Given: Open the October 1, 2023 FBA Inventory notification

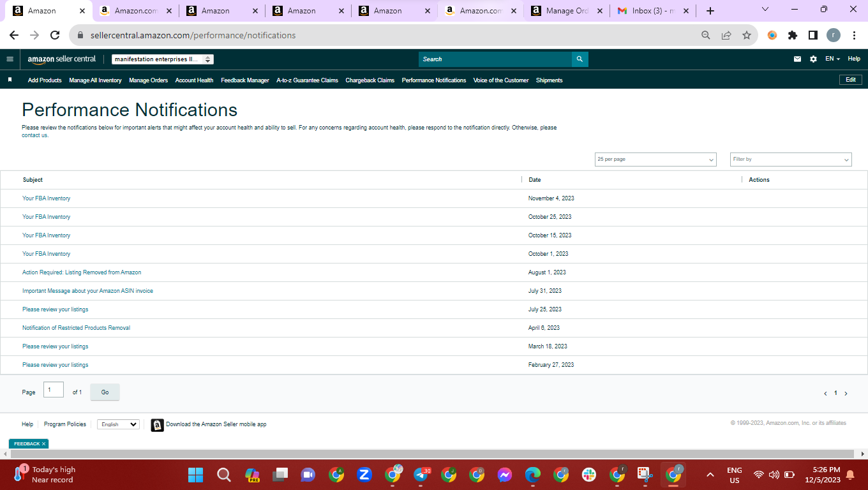Looking at the screenshot, I should 46,254.
